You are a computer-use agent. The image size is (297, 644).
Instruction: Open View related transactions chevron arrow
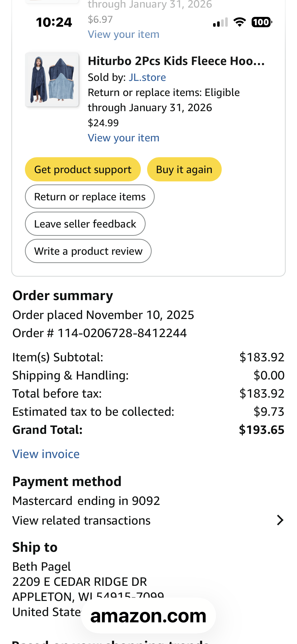pos(280,520)
